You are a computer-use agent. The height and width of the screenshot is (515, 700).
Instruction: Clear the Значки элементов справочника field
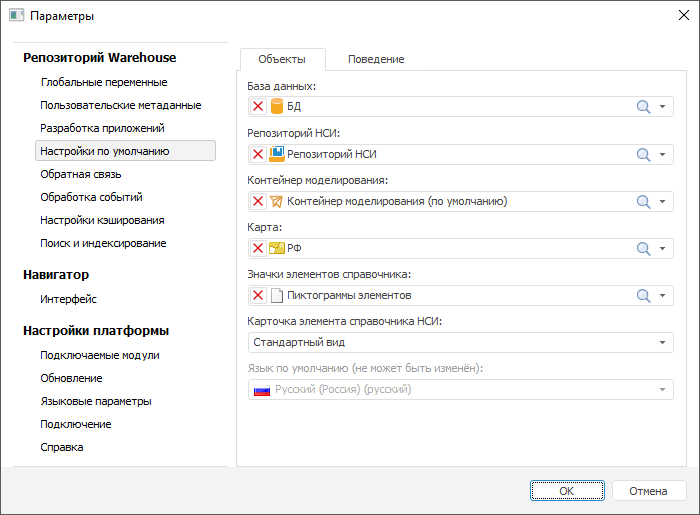(258, 295)
